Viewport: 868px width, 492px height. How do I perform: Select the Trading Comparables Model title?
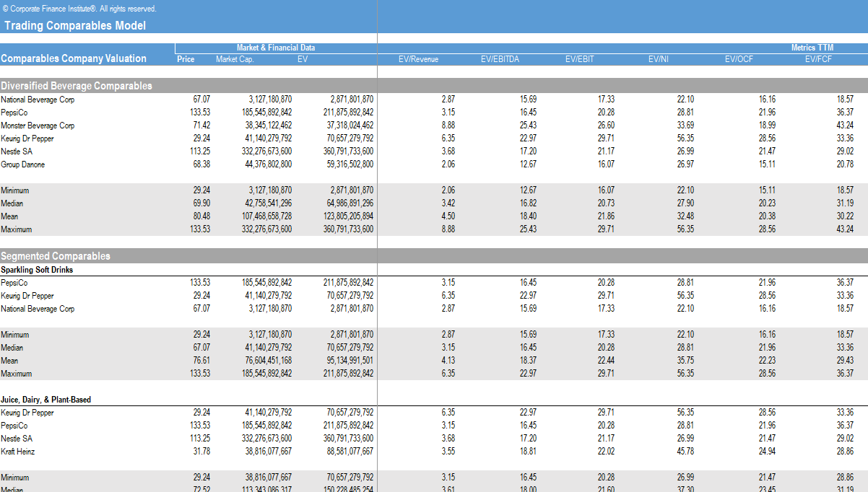(74, 26)
